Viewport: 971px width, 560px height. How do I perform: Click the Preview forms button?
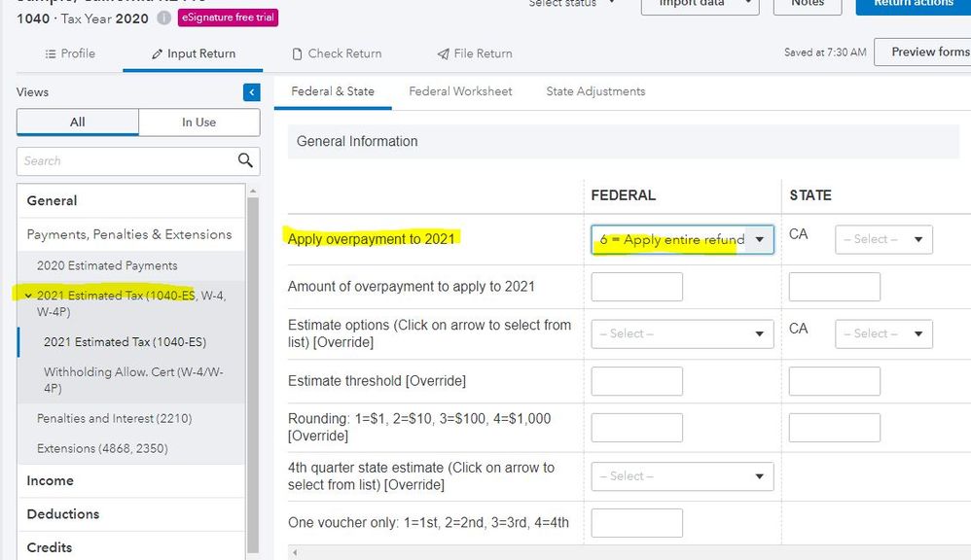pos(924,52)
